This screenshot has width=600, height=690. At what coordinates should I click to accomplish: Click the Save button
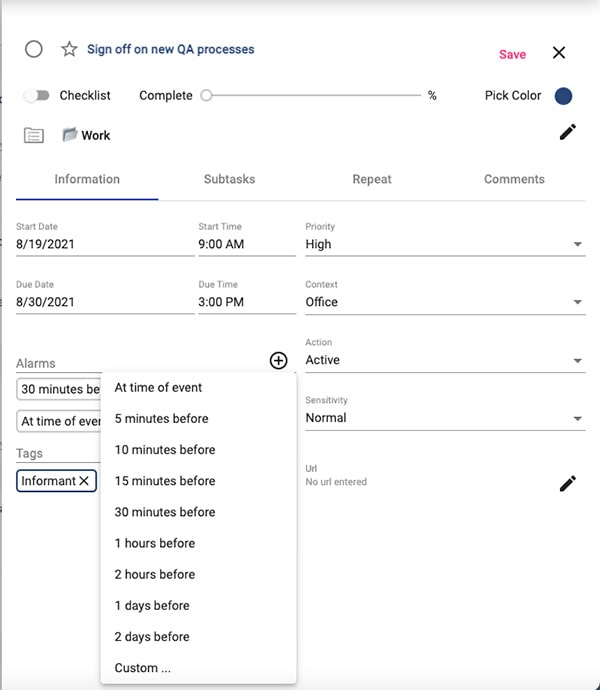tap(512, 55)
